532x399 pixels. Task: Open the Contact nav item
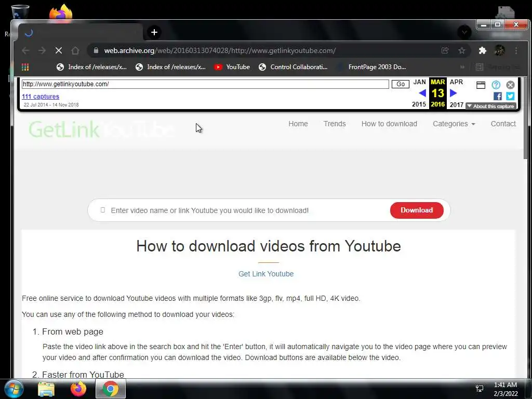click(503, 124)
